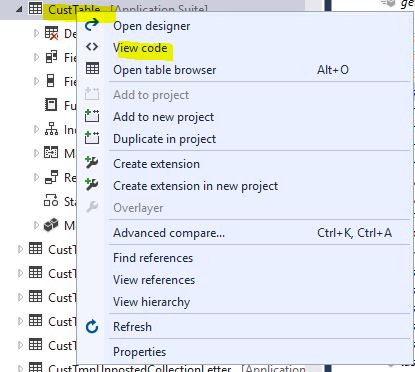
Task: Choose View code from context menu
Action: (140, 48)
